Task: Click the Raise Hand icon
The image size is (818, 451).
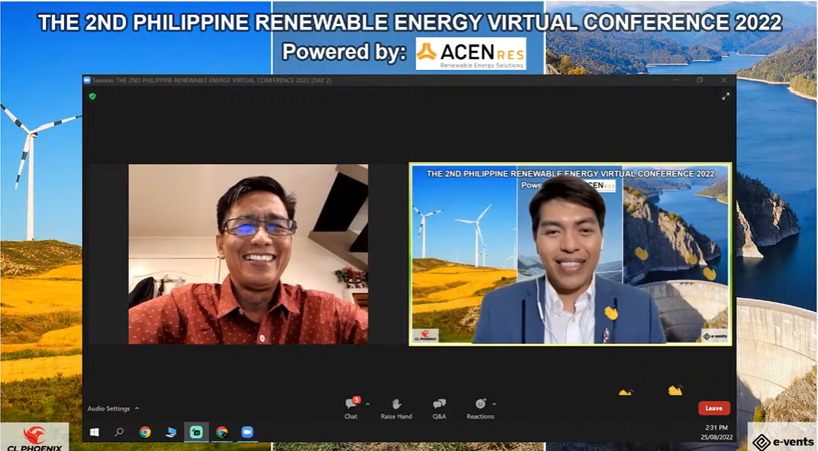Action: 396,404
